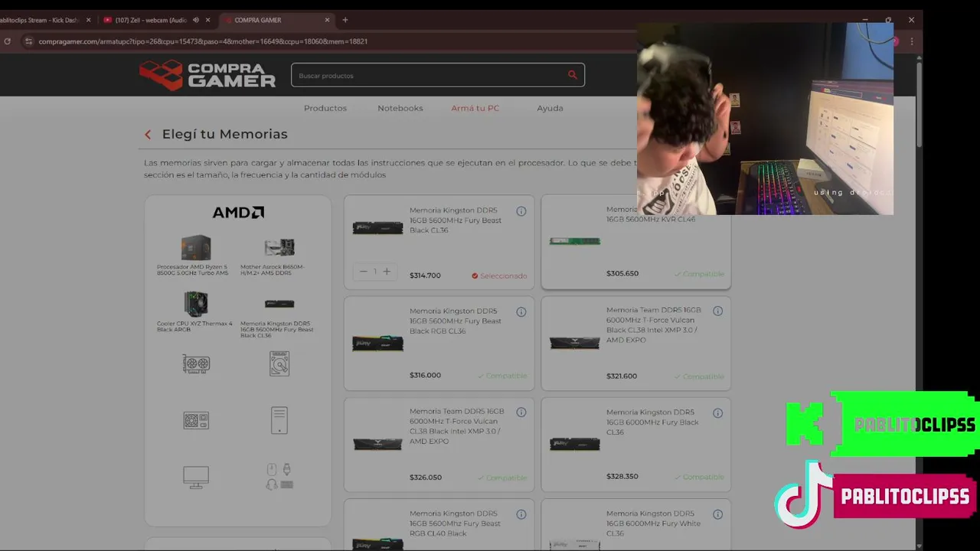Open the Productos menu
The width and height of the screenshot is (980, 551).
click(325, 108)
